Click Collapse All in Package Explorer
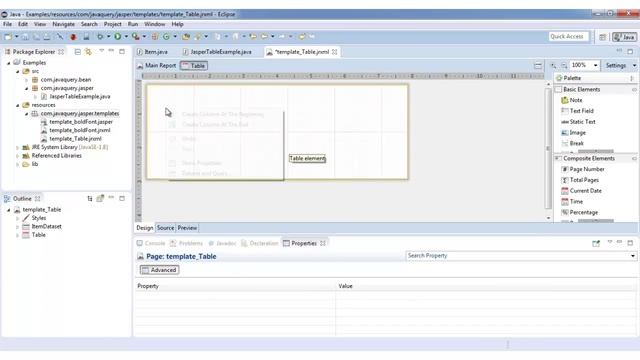This screenshot has width=640, height=360. pyautogui.click(x=78, y=52)
